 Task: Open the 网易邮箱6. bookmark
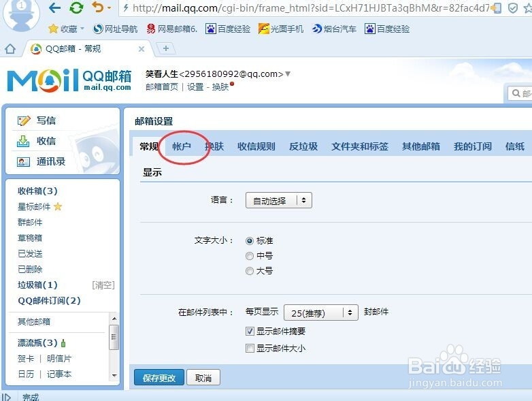(x=172, y=29)
